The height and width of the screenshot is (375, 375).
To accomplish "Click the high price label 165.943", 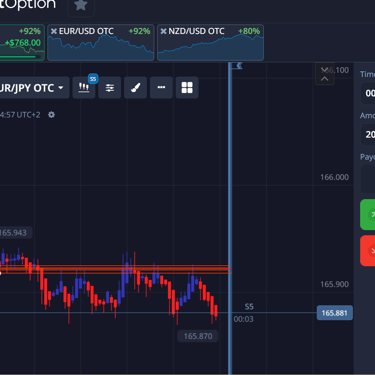I will pyautogui.click(x=15, y=233).
